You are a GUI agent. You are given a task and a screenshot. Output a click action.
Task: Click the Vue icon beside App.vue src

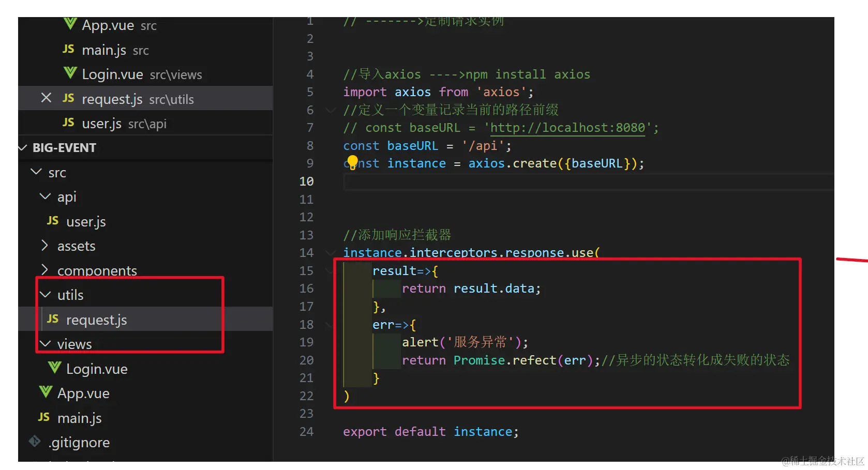pos(70,24)
